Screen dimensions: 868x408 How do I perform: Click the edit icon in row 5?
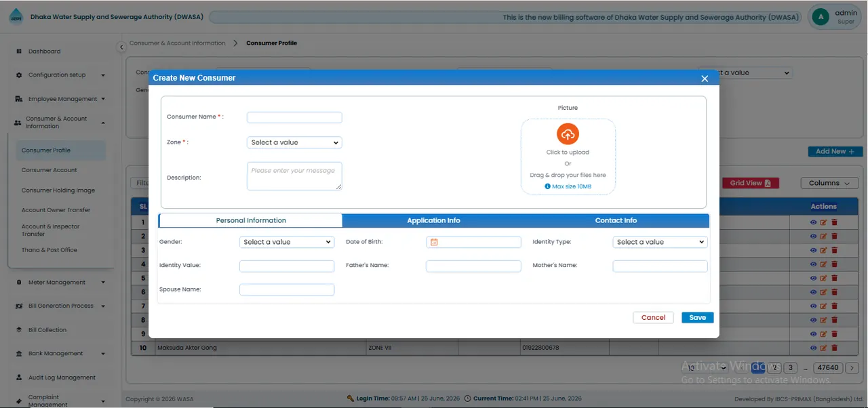coord(824,278)
